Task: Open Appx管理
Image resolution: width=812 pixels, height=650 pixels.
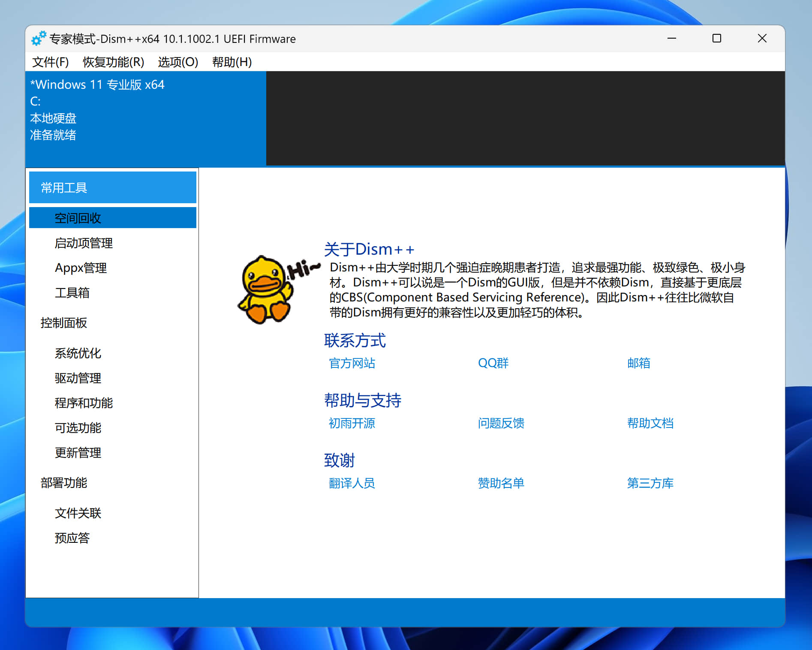Action: pos(81,268)
